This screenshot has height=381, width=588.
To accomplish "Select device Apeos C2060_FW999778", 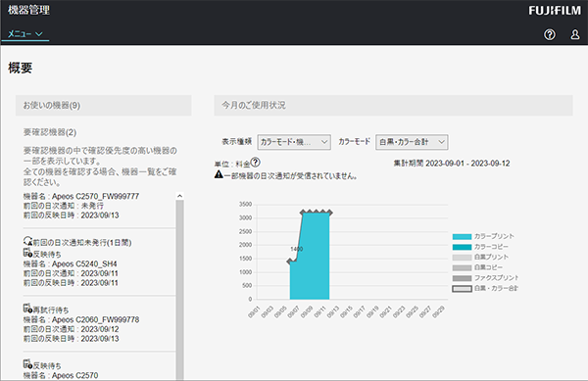I will tap(81, 319).
